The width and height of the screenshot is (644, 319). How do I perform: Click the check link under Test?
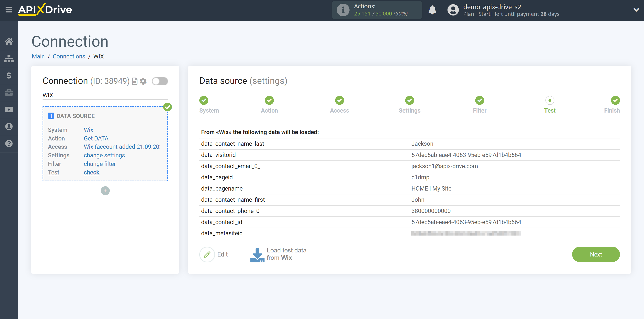pyautogui.click(x=91, y=172)
